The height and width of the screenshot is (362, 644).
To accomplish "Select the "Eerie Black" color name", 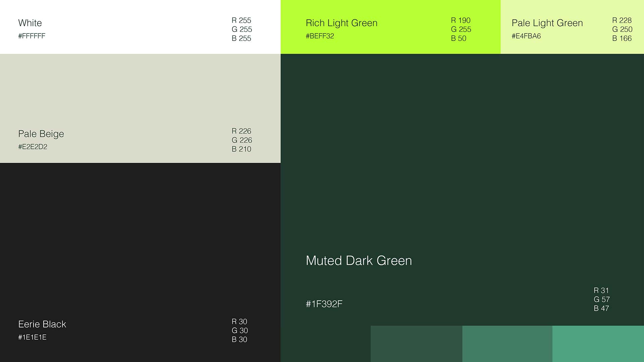I will [x=42, y=324].
